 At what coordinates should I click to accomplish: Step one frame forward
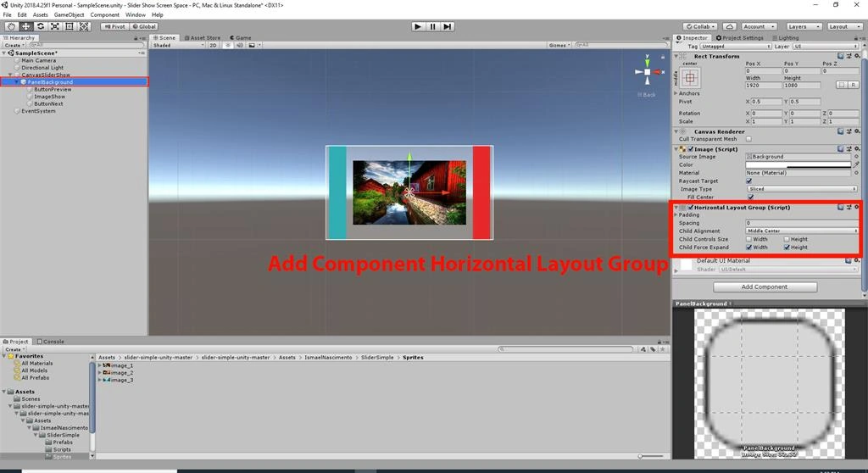click(x=448, y=26)
